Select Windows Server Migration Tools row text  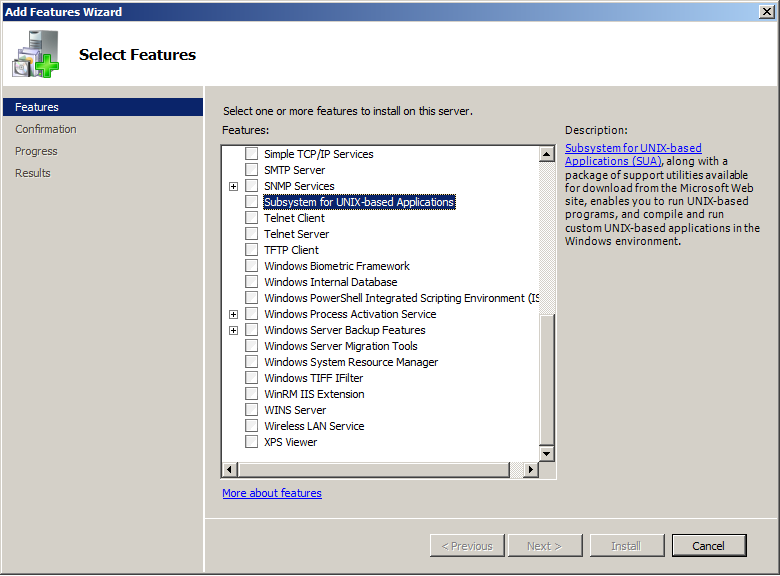point(341,346)
